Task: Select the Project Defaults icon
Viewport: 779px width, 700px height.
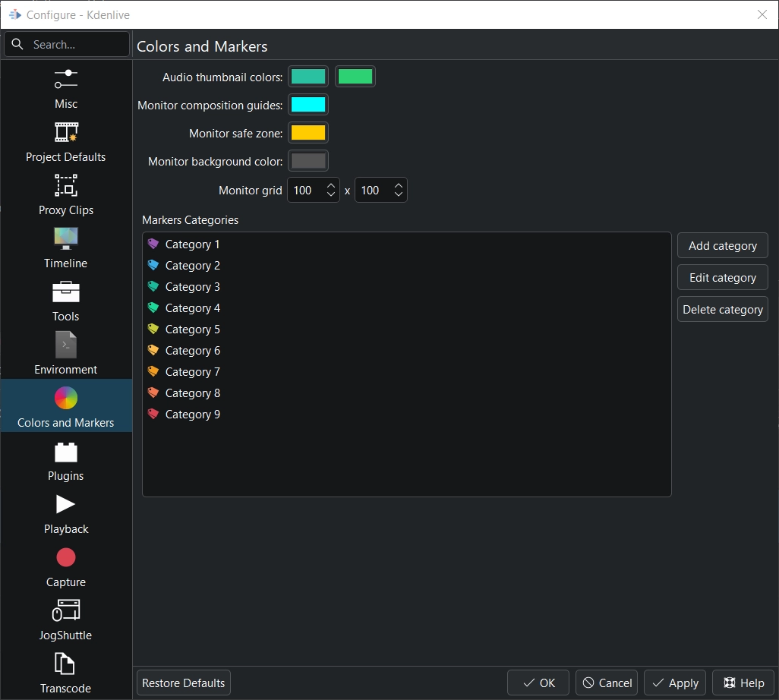Action: tap(65, 140)
